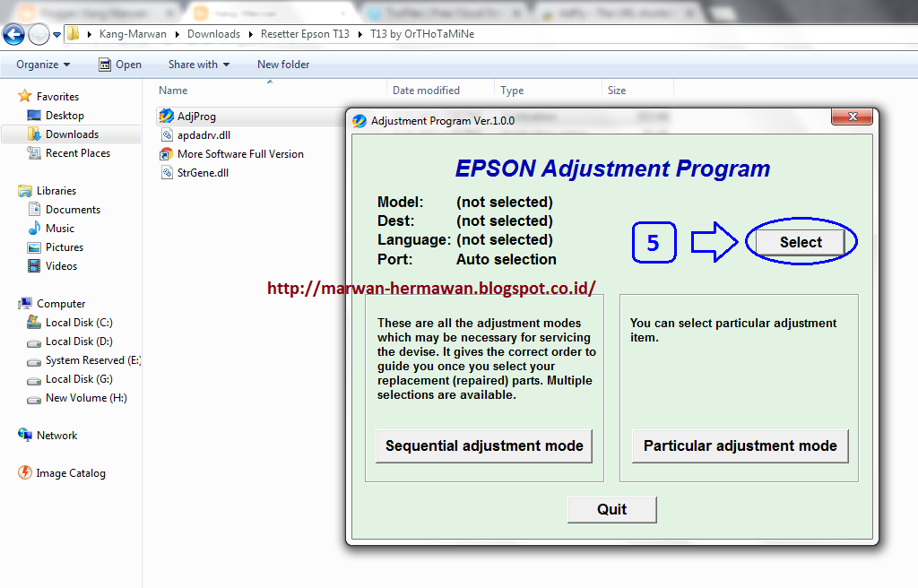
Task: Open the Documents library
Action: coord(73,209)
